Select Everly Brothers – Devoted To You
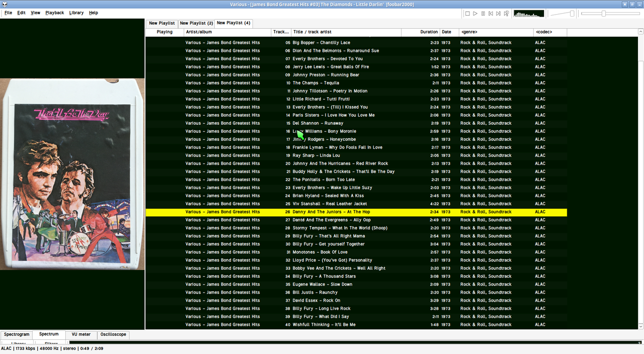 (x=356, y=59)
